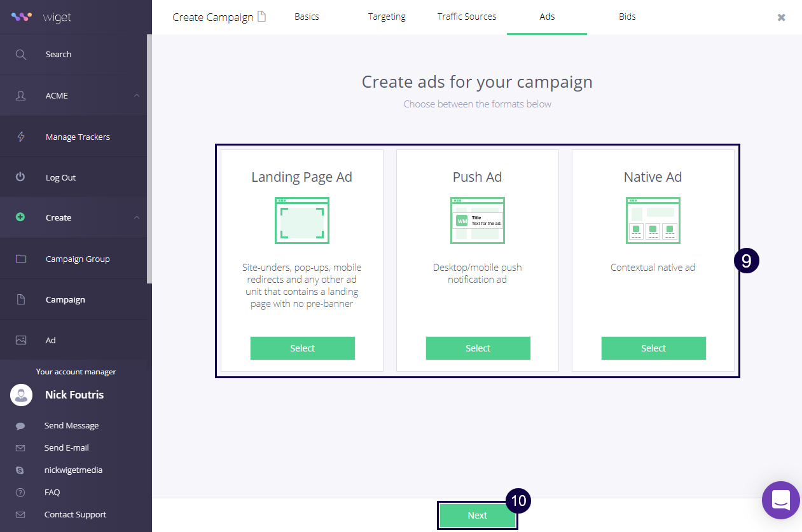802x532 pixels.
Task: Go to the Bids tab
Action: (x=627, y=17)
